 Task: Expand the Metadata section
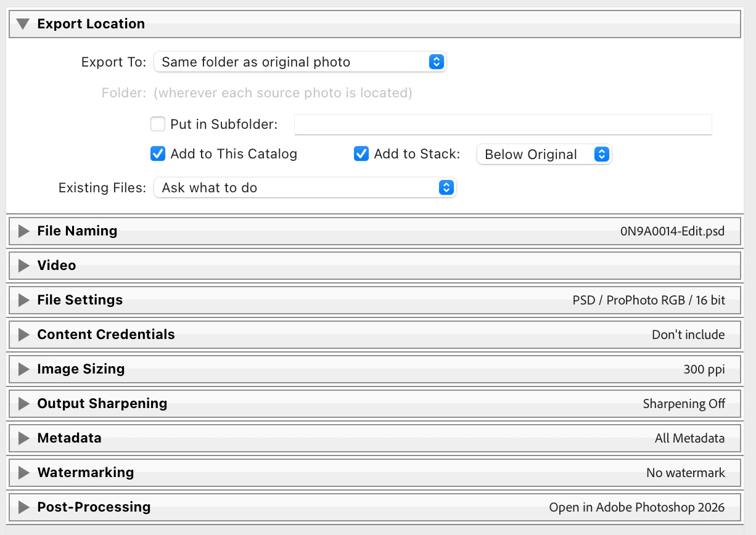tap(24, 438)
